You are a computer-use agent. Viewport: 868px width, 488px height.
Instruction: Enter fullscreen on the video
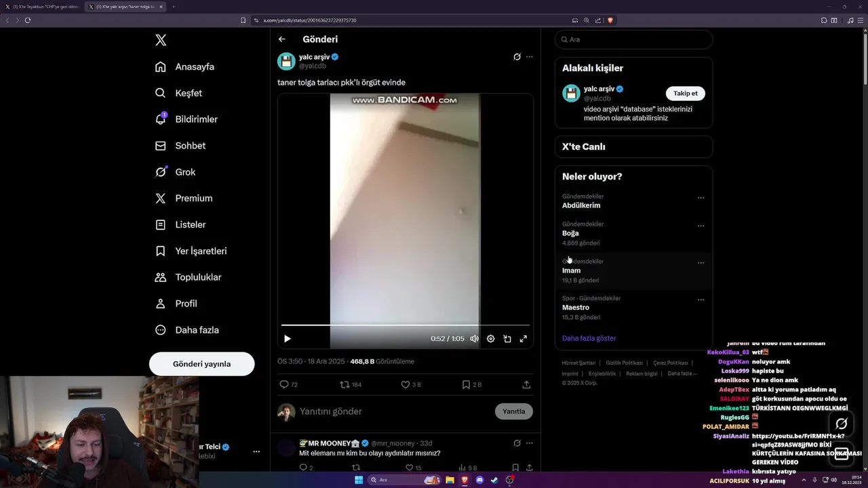coord(524,339)
